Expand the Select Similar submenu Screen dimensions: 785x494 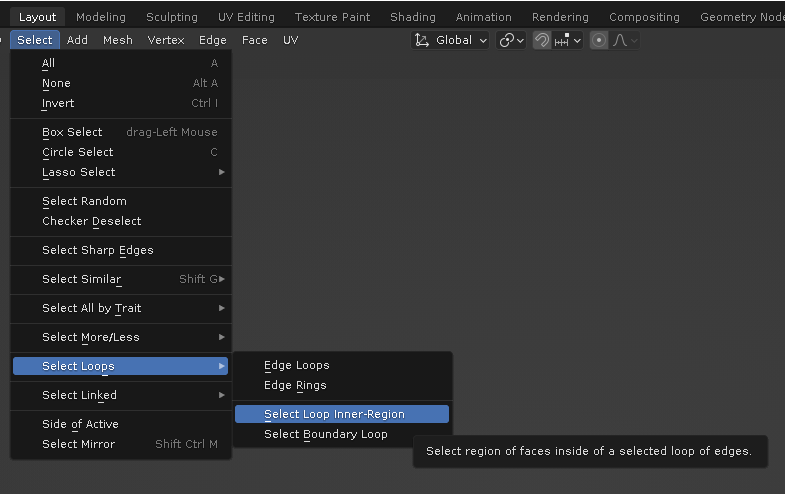pyautogui.click(x=121, y=279)
